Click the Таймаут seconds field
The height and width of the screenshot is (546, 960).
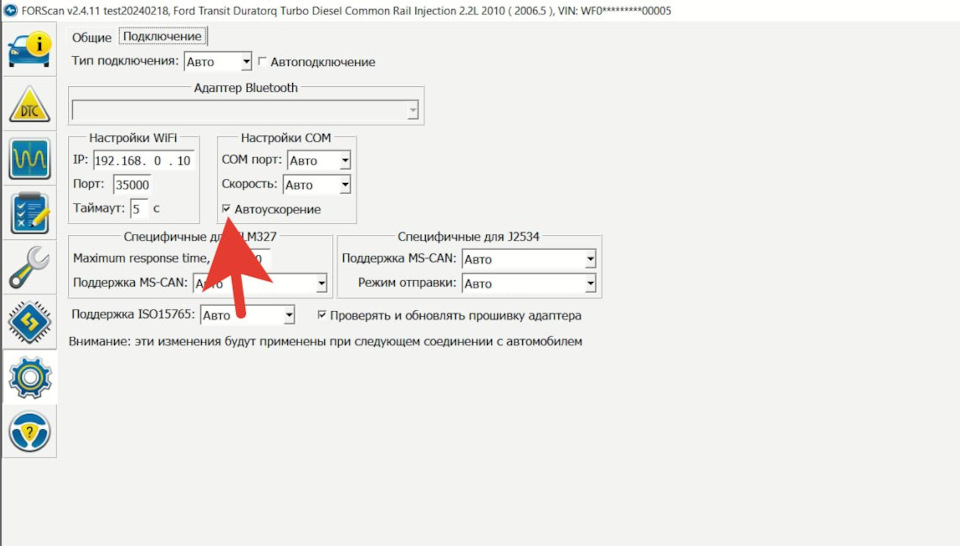point(139,209)
